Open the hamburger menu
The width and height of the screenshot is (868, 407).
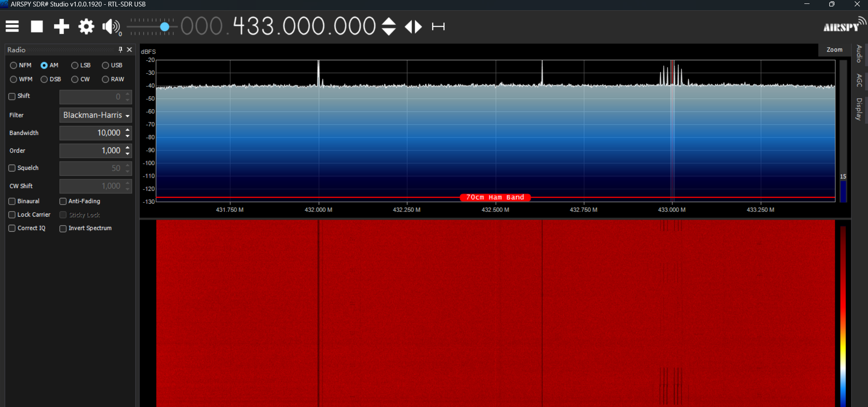coord(12,26)
